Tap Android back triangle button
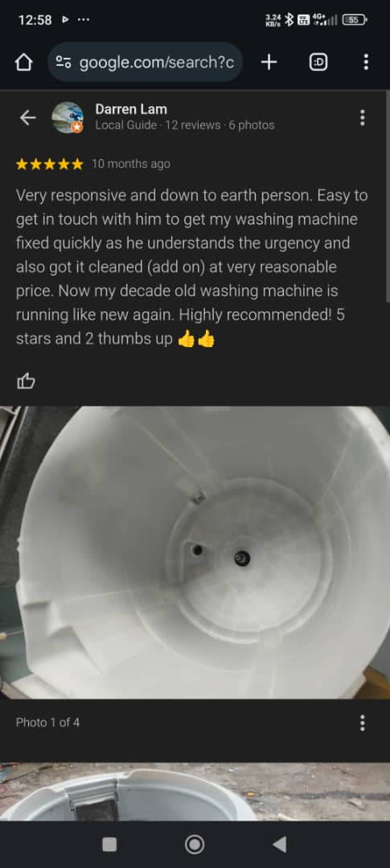This screenshot has width=390, height=868. (280, 844)
